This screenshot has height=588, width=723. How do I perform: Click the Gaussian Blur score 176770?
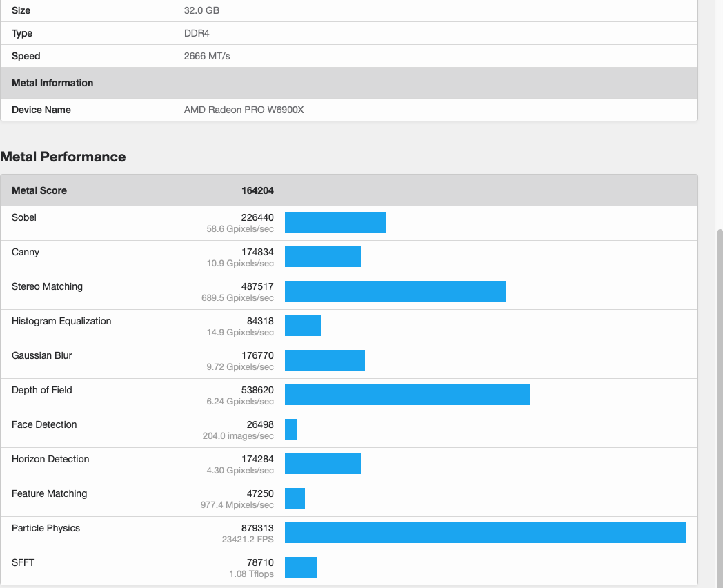[257, 355]
